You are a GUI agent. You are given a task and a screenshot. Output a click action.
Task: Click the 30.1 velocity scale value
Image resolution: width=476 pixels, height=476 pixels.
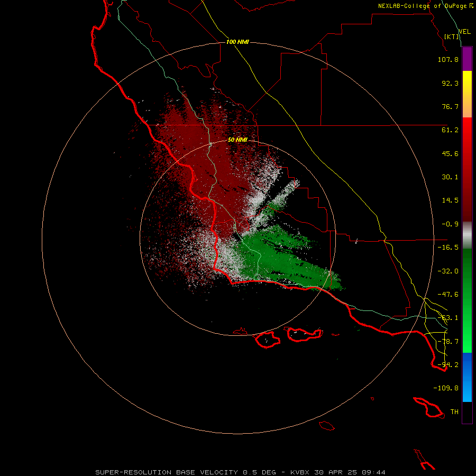tap(450, 177)
